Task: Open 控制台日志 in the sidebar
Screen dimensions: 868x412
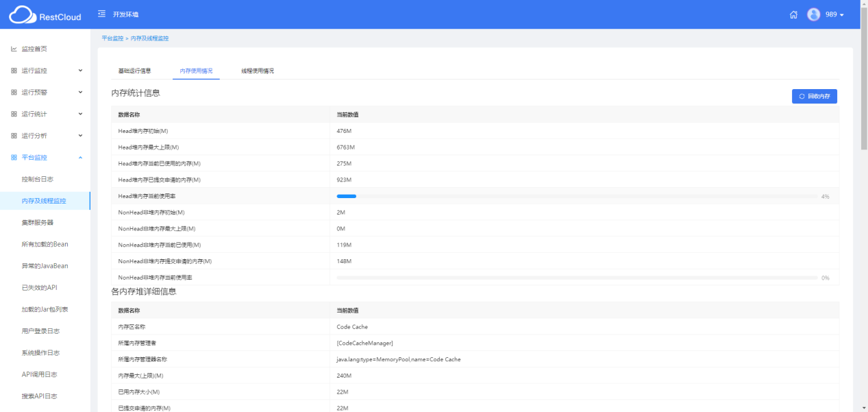Action: (38, 179)
